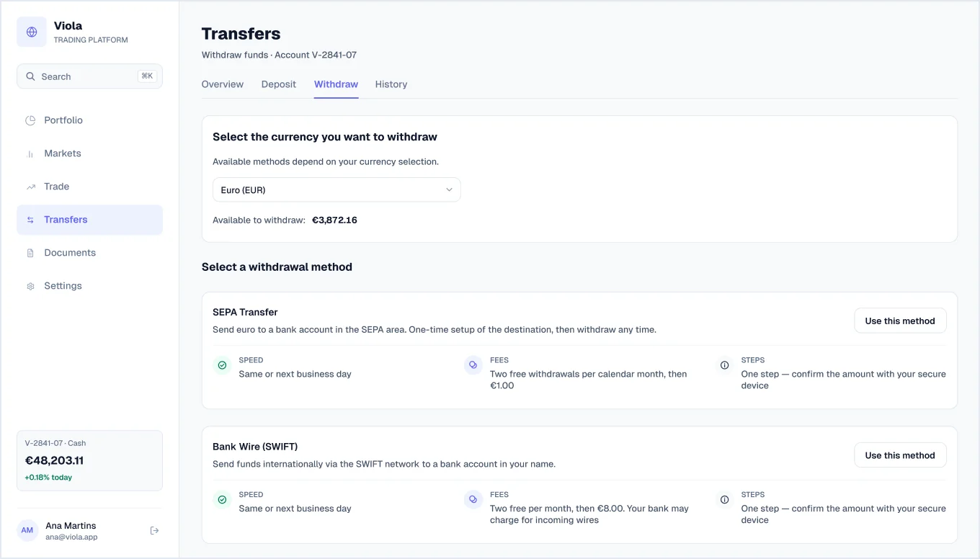This screenshot has width=980, height=559.
Task: Click 'Select a withdrawal method' heading
Action: pos(277,267)
